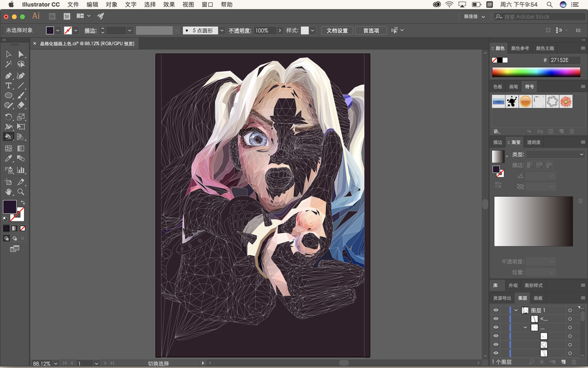Click the hex color field 27152E

(564, 59)
